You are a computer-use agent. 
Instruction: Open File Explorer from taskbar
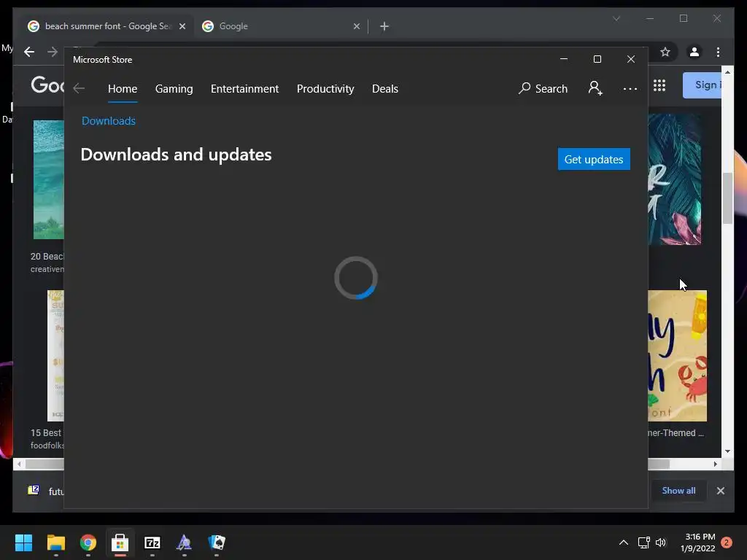tap(55, 542)
